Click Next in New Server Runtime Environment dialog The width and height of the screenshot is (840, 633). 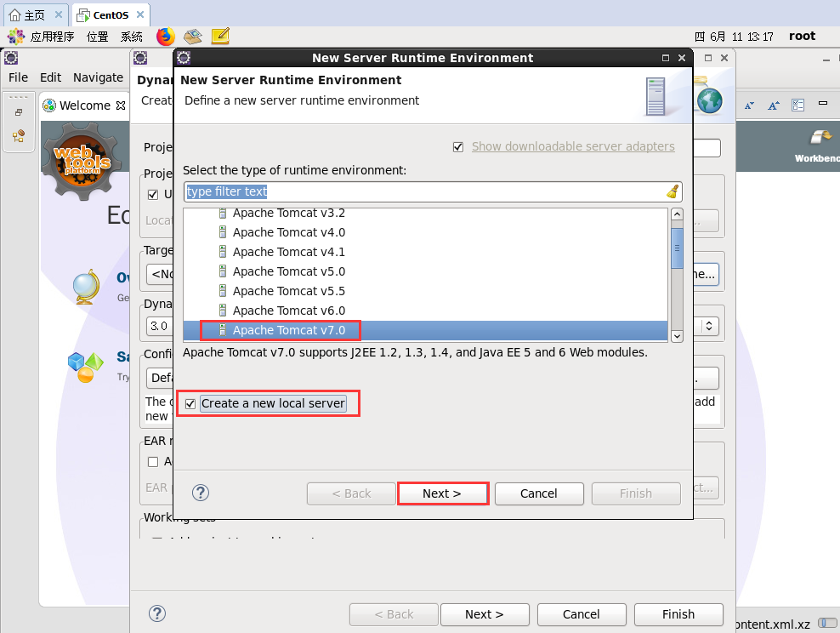click(x=442, y=493)
